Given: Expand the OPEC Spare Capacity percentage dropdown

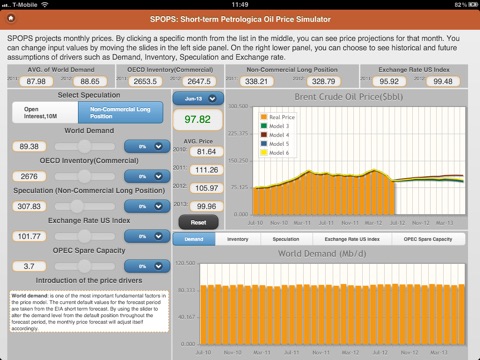Looking at the screenshot, I should pyautogui.click(x=147, y=266).
